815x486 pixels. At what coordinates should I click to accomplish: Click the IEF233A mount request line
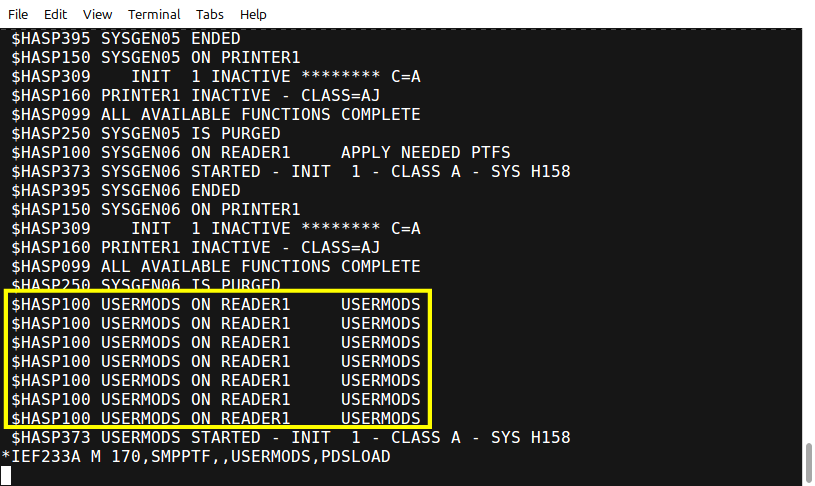point(196,456)
